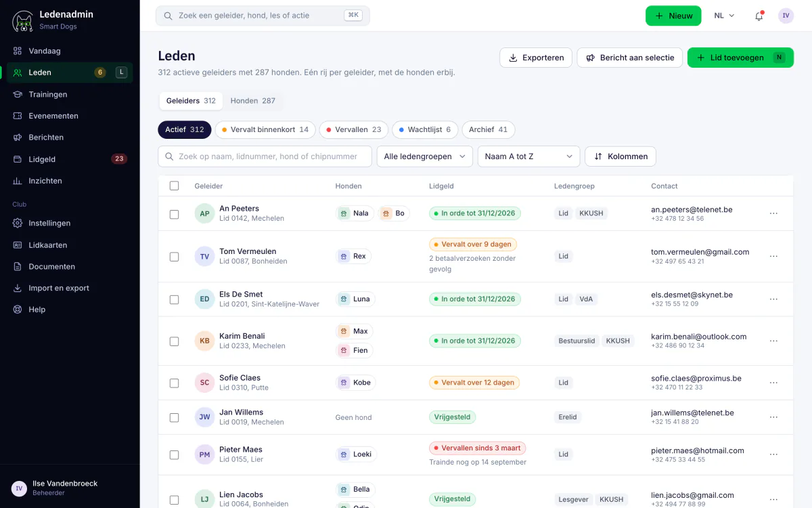This screenshot has width=812, height=508.
Task: Focus the global search field
Action: (x=263, y=16)
